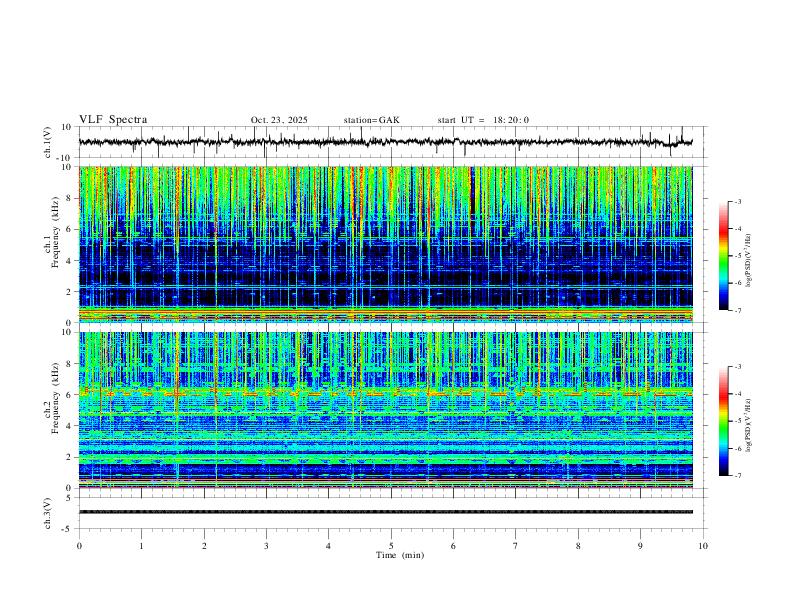
Task: Click the time axis tick label "3"
Action: click(x=266, y=546)
